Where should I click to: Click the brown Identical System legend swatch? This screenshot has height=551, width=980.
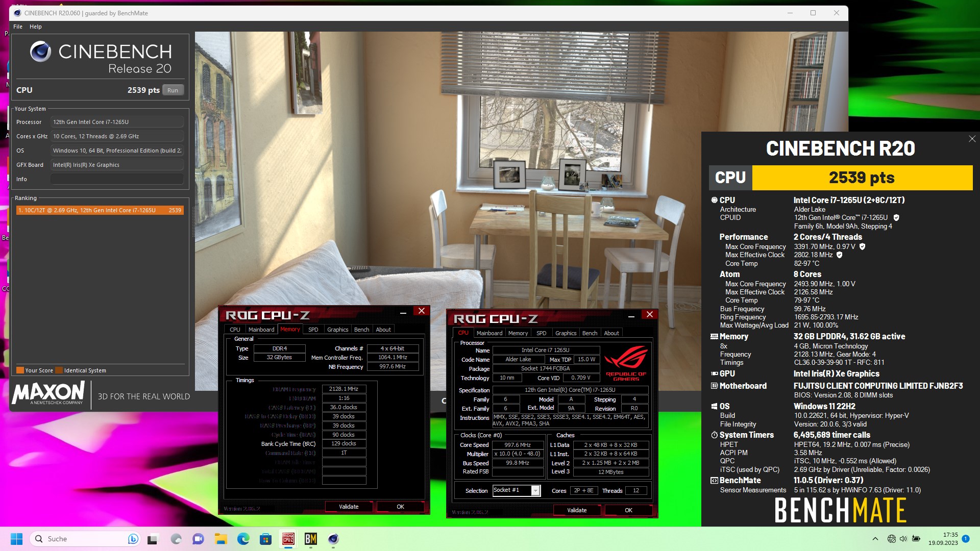[x=59, y=370]
